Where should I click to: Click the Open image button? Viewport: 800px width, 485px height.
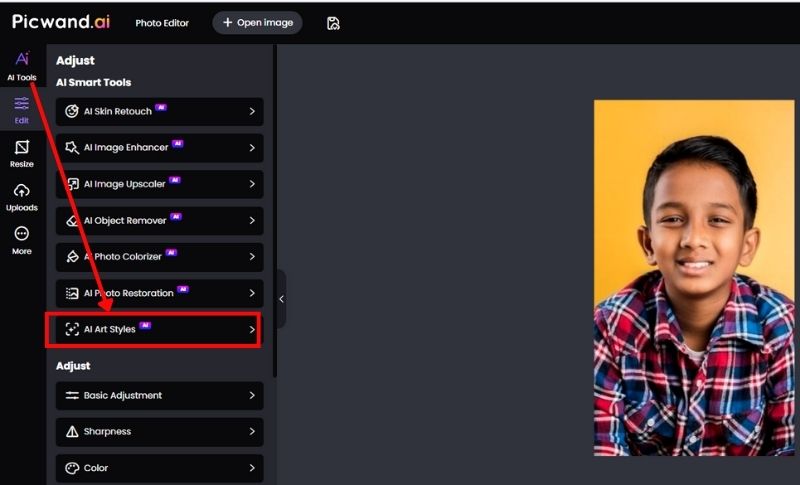(x=257, y=23)
